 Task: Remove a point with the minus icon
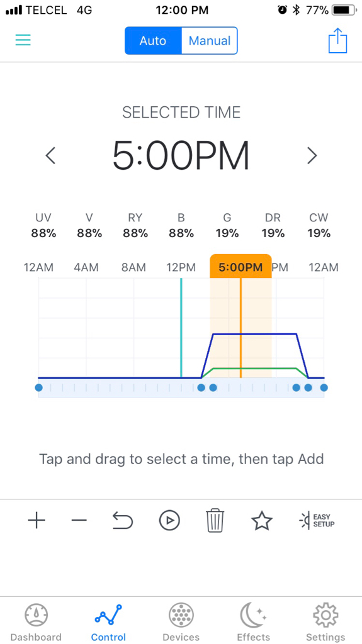pos(79,521)
